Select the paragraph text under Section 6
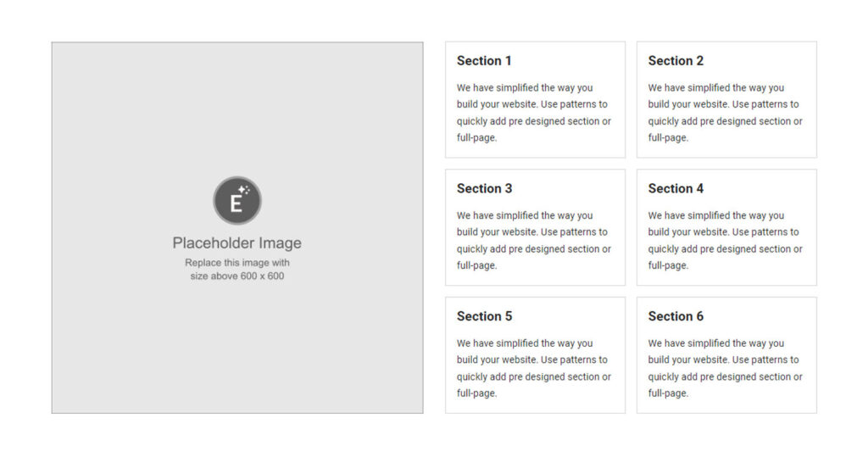Viewport: 868px width, 457px height. (726, 368)
